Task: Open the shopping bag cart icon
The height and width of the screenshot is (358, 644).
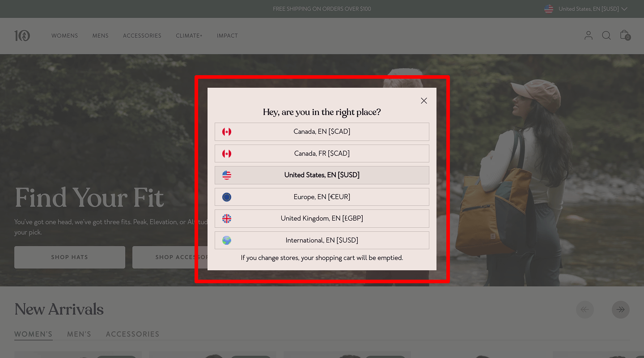Action: 624,35
